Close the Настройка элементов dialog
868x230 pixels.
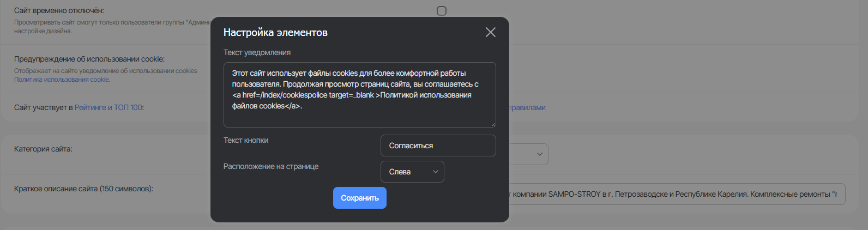click(491, 33)
